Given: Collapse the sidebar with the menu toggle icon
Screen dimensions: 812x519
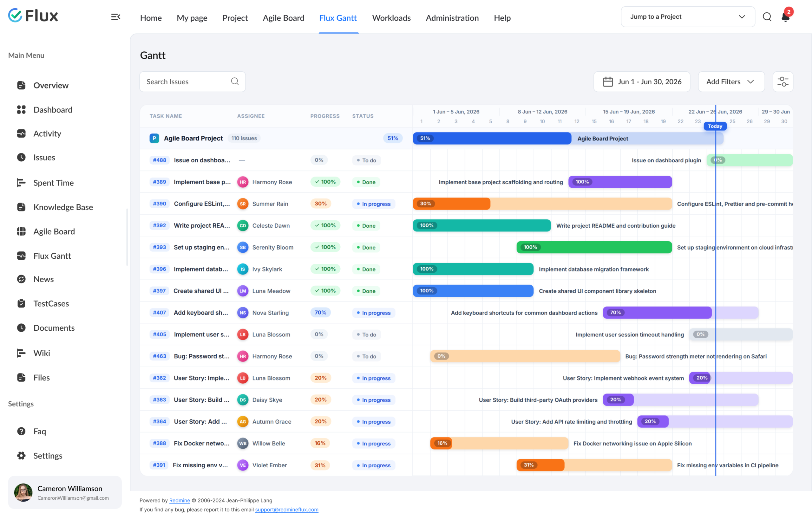Looking at the screenshot, I should click(116, 17).
